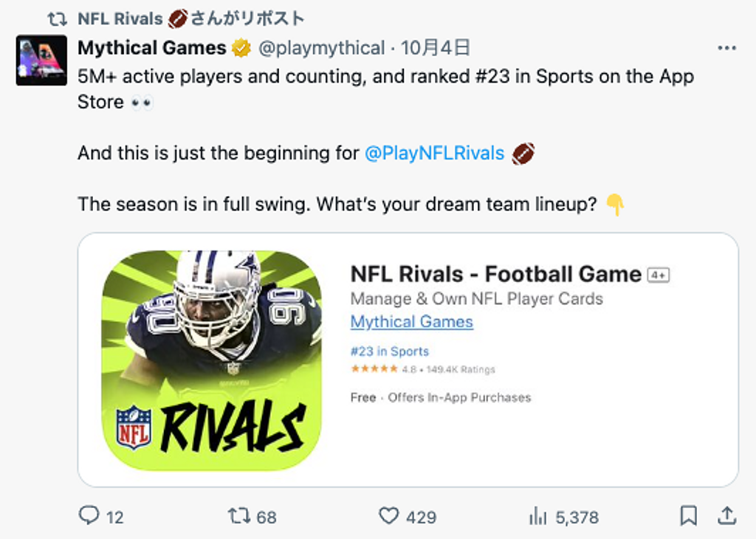The width and height of the screenshot is (756, 539).
Task: Click the Mythical Games profile avatar
Action: (41, 60)
